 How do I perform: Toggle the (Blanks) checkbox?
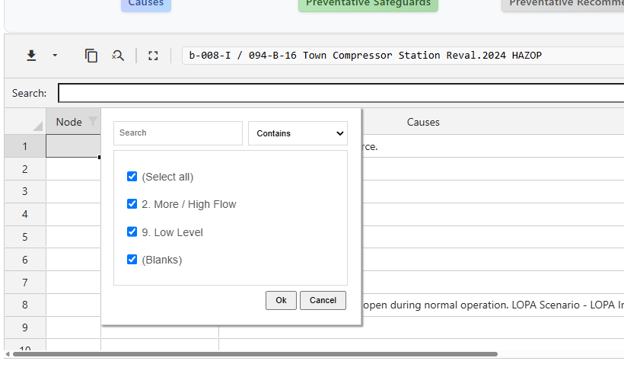[132, 260]
